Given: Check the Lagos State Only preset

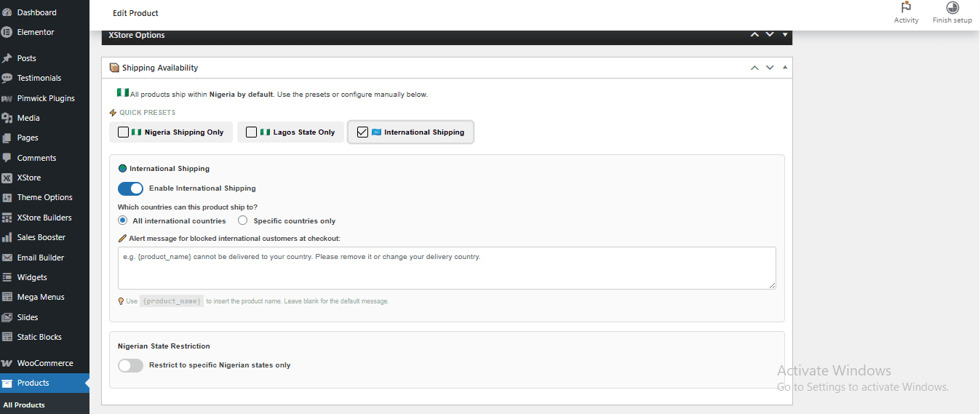Looking at the screenshot, I should (252, 132).
